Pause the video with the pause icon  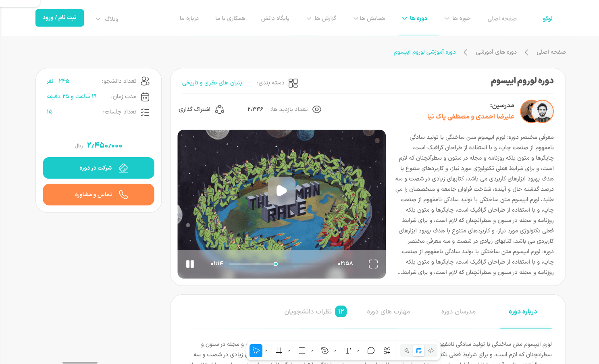(x=190, y=264)
